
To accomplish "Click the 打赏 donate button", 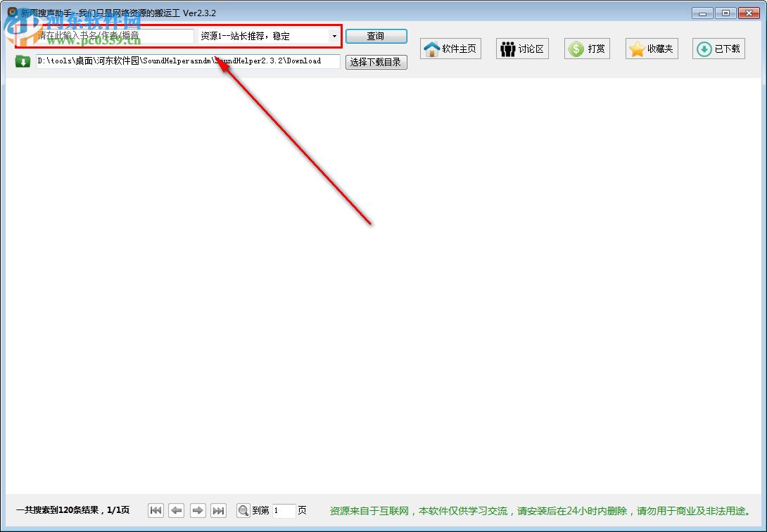I will pos(587,49).
